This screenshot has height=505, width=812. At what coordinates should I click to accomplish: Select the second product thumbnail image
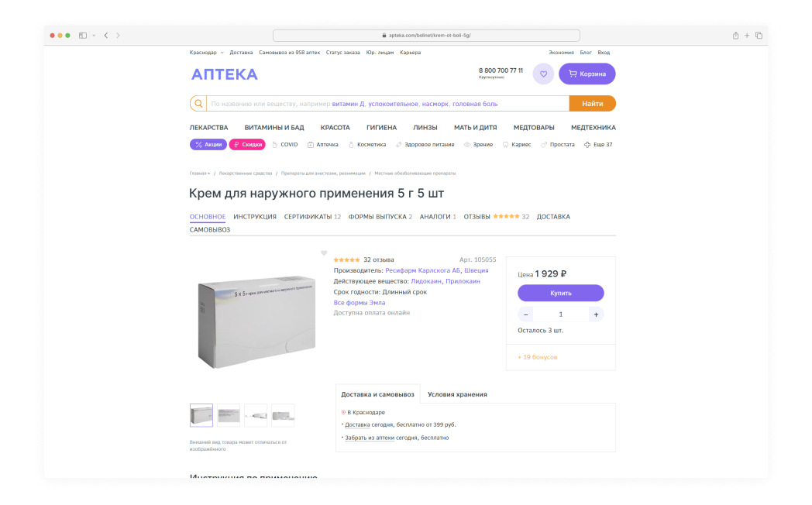pyautogui.click(x=229, y=415)
